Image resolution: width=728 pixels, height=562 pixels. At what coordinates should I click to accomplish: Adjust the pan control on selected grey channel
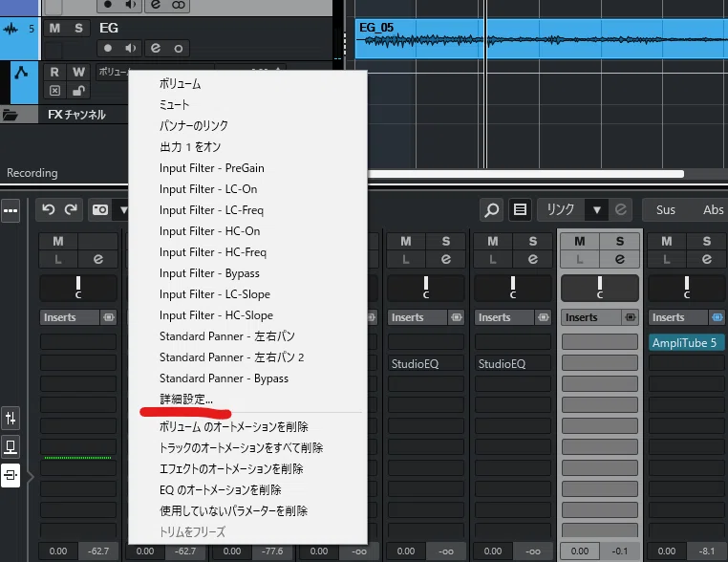[x=600, y=288]
